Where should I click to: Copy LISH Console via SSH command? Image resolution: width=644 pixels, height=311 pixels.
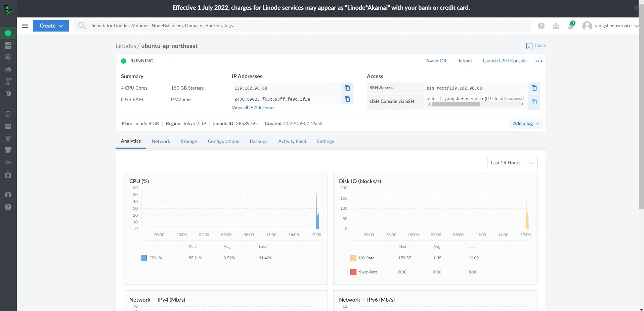[x=534, y=102]
